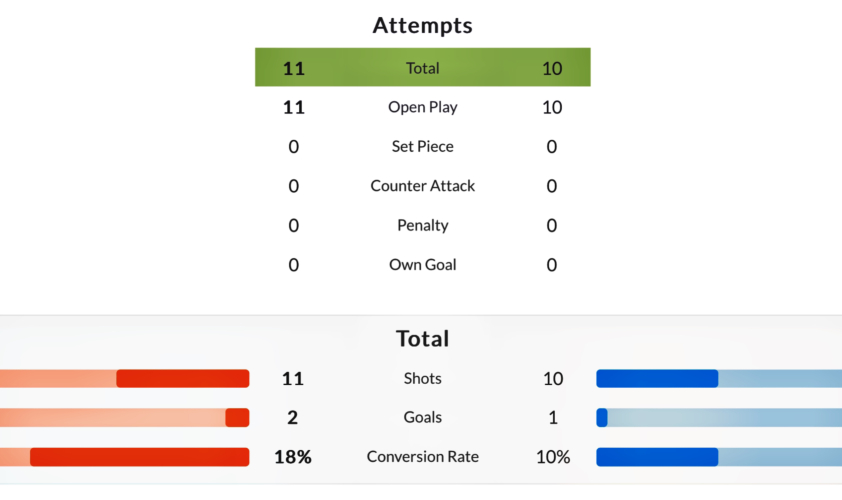
Task: Click the red Goals bar
Action: pos(237,417)
